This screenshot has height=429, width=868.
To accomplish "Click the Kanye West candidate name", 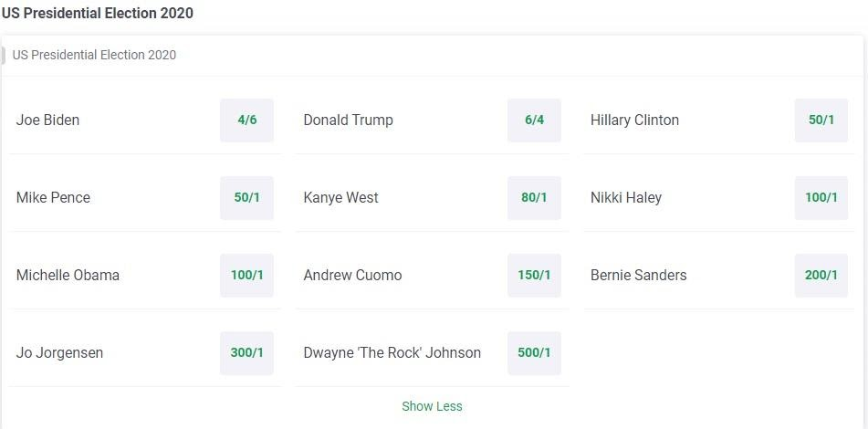I will pyautogui.click(x=341, y=198).
